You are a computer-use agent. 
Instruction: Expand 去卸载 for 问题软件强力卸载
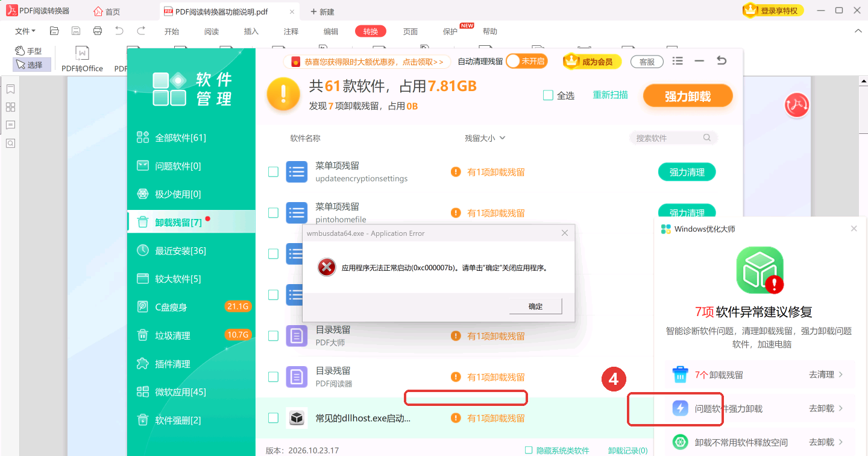coord(826,408)
